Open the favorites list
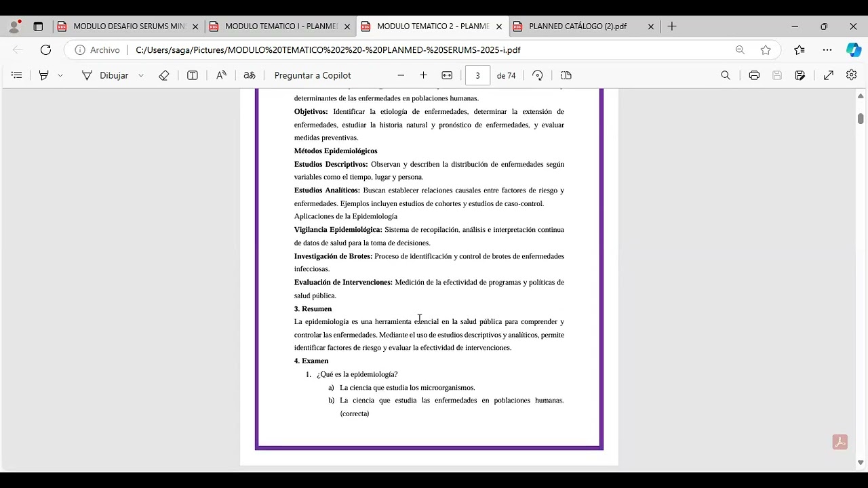 click(x=800, y=50)
